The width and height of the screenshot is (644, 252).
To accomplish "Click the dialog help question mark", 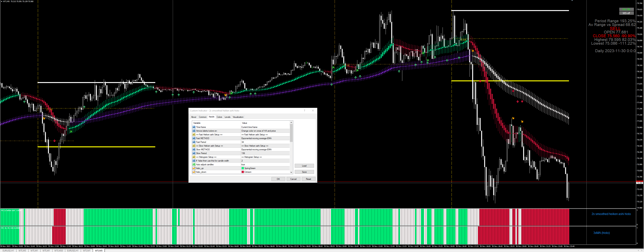I will click(x=304, y=110).
